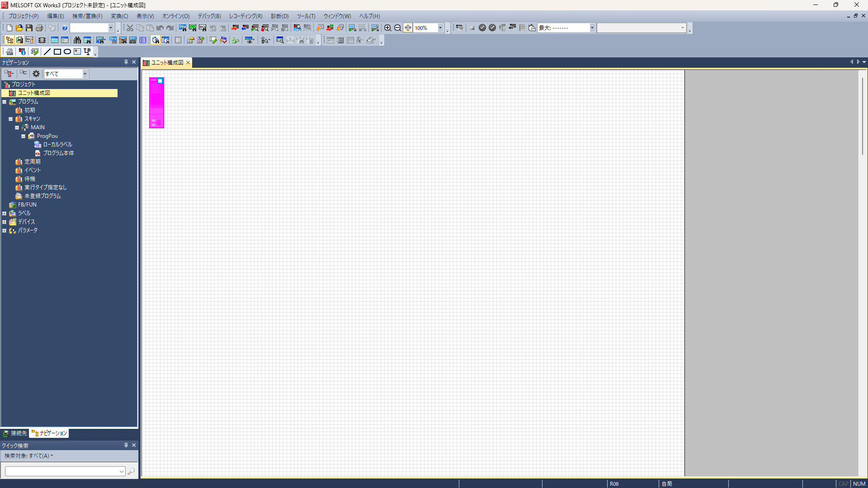
Task: Select the magenta CPU module on canvas
Action: [156, 104]
